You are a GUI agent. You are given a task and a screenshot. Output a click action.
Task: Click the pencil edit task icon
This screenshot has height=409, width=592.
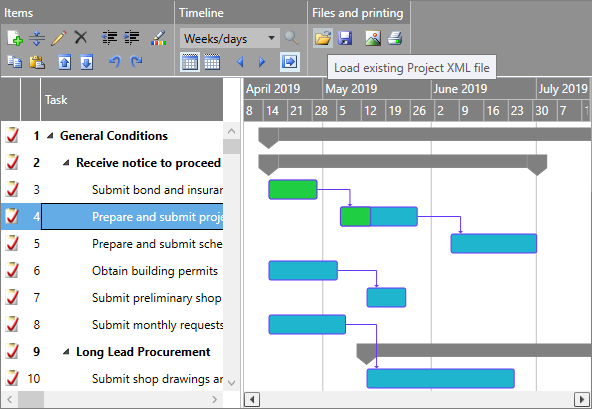[x=59, y=38]
